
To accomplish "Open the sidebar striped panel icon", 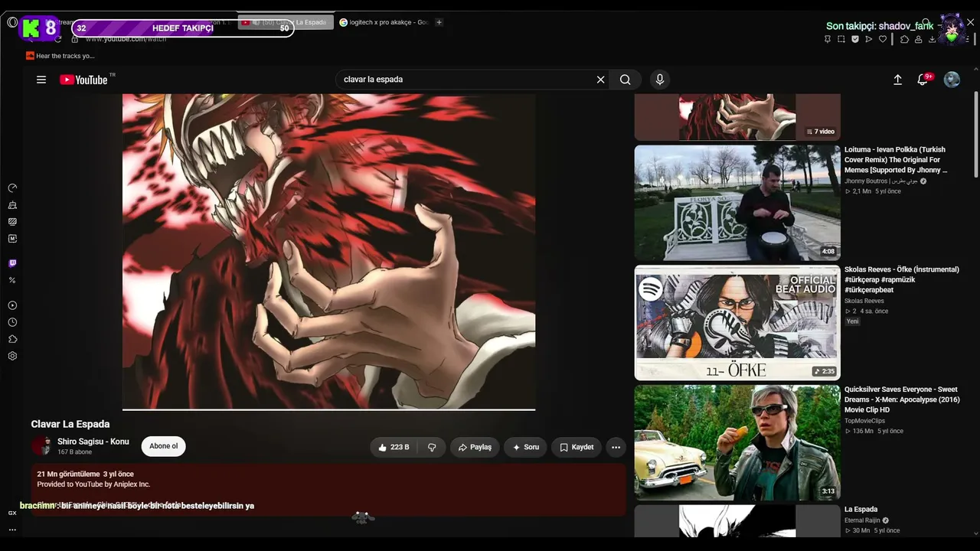I will 12,222.
